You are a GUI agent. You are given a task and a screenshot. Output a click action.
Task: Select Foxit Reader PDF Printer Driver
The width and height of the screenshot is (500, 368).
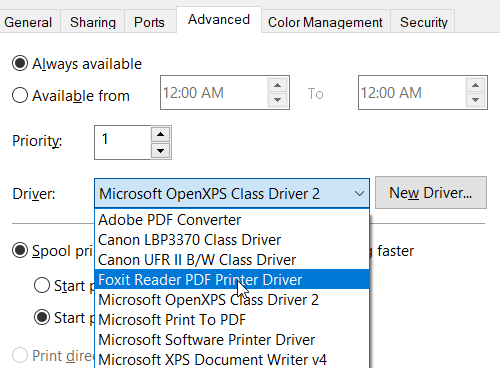coord(232,279)
